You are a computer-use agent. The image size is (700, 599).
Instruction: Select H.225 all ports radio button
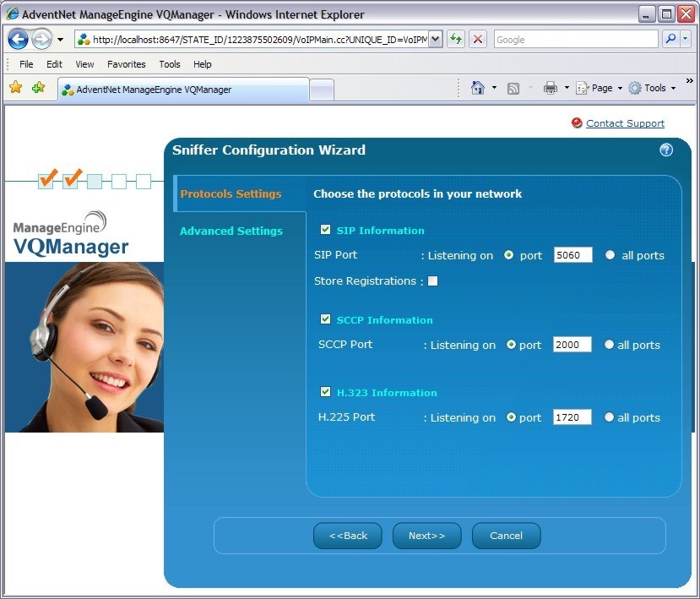pyautogui.click(x=609, y=417)
